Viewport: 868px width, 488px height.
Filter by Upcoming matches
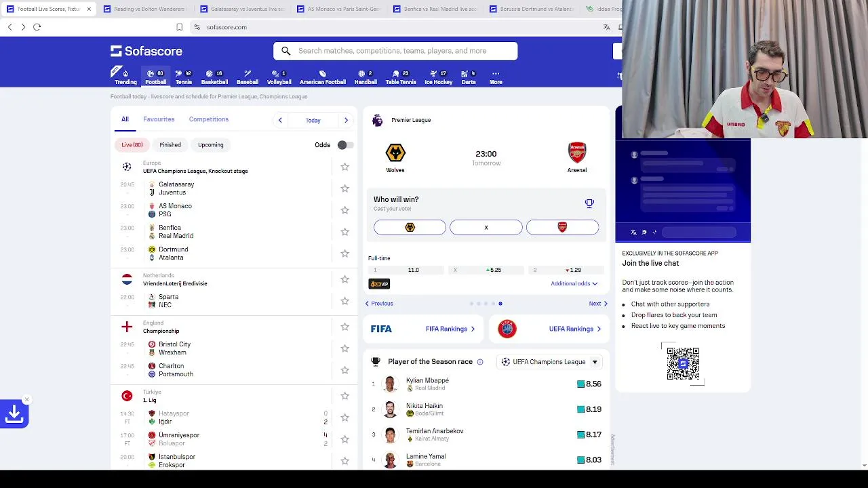pyautogui.click(x=211, y=144)
